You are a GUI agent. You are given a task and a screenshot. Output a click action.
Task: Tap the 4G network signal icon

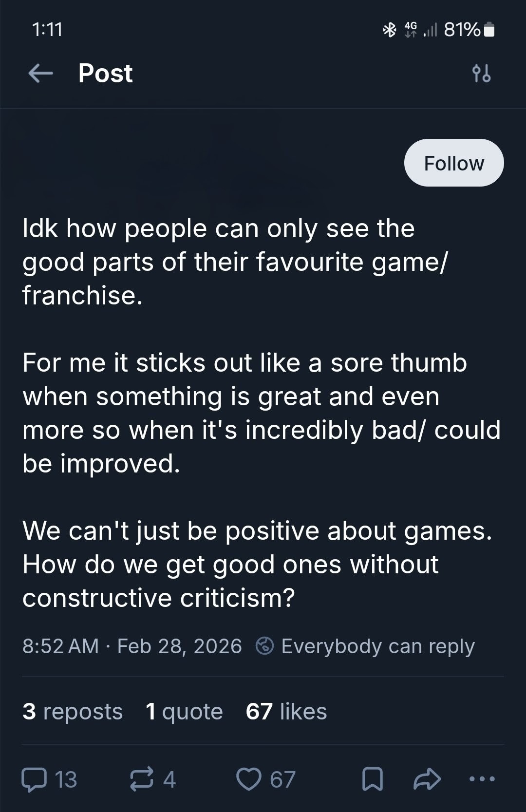(x=411, y=30)
